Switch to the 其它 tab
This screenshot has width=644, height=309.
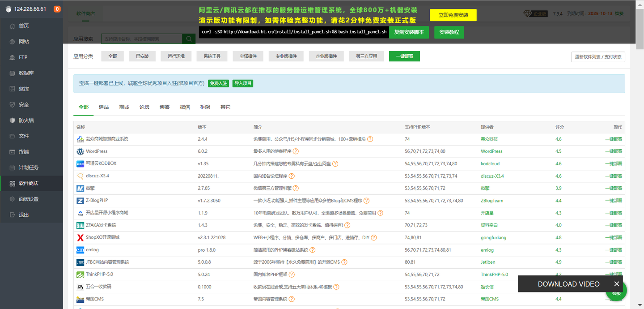tap(225, 107)
